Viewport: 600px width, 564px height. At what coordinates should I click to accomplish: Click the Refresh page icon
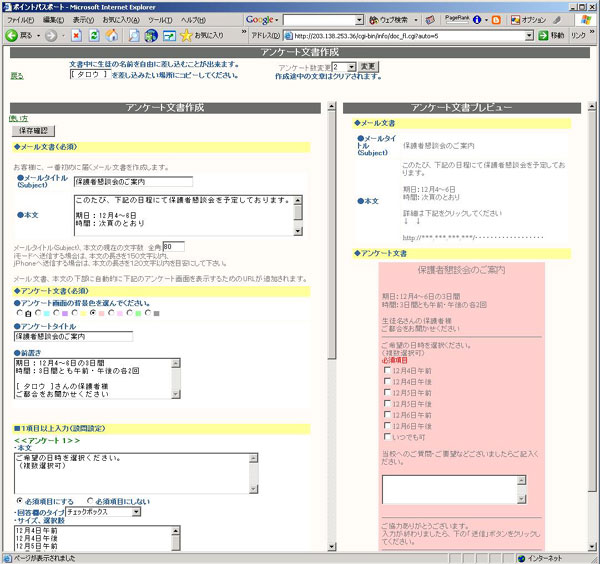coord(94,35)
